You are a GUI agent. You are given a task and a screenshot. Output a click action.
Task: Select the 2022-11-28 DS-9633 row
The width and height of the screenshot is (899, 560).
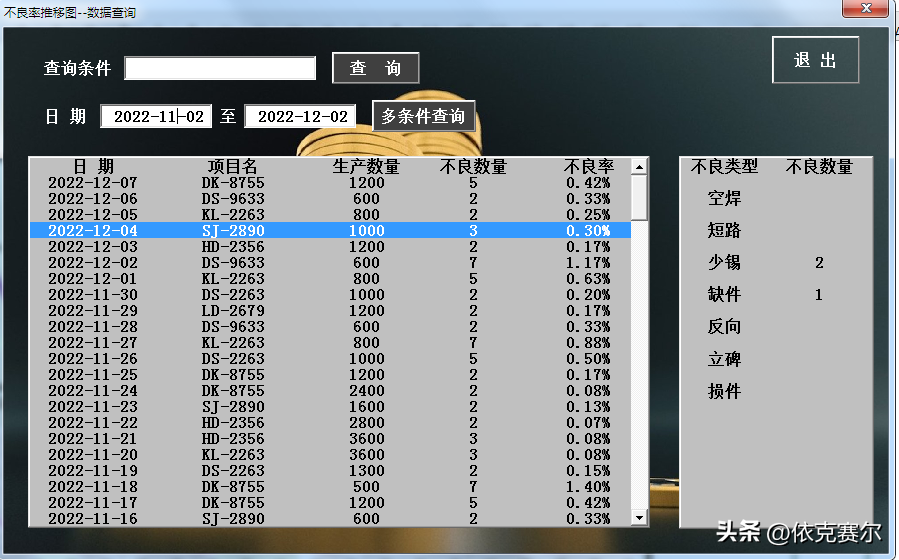330,327
